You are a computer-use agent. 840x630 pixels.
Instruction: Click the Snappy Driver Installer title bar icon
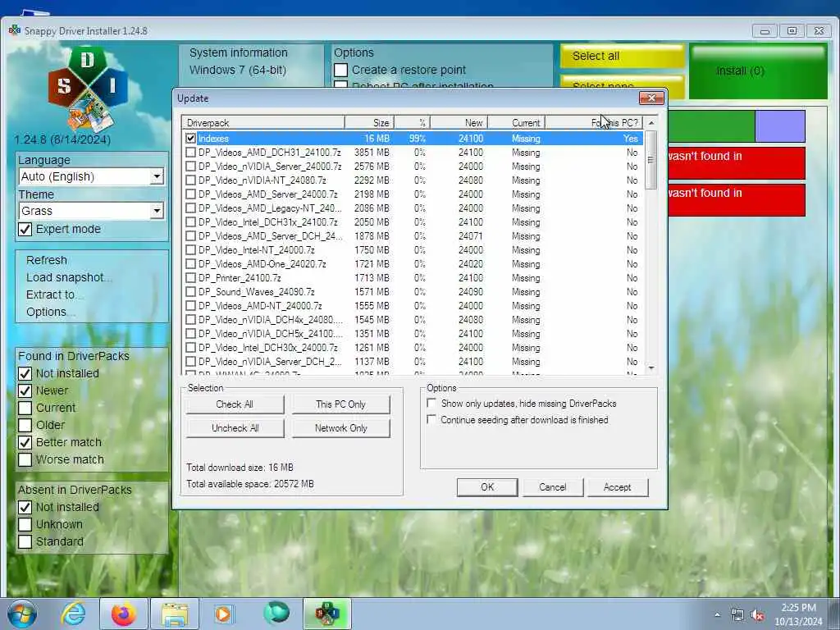click(15, 30)
